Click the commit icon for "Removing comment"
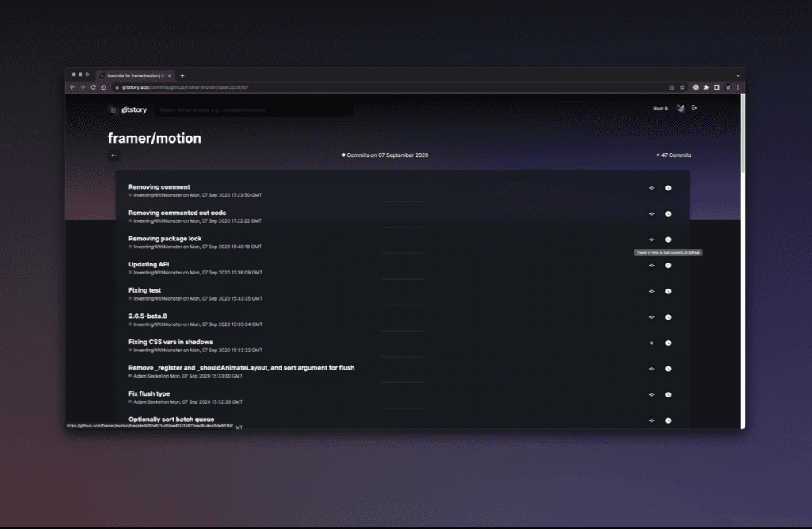This screenshot has width=812, height=529. [652, 188]
